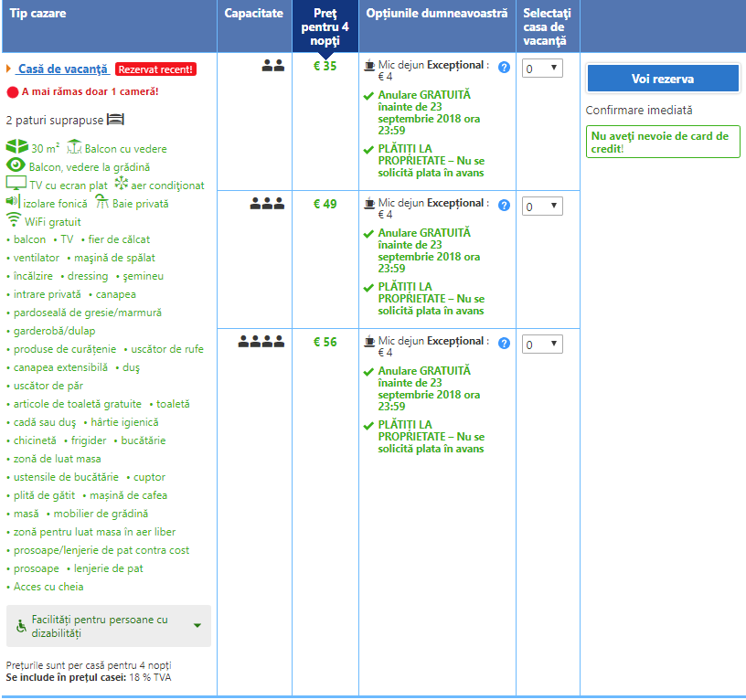The height and width of the screenshot is (700, 746).
Task: Open quantity dropdown for the €56 option
Action: coord(541,345)
